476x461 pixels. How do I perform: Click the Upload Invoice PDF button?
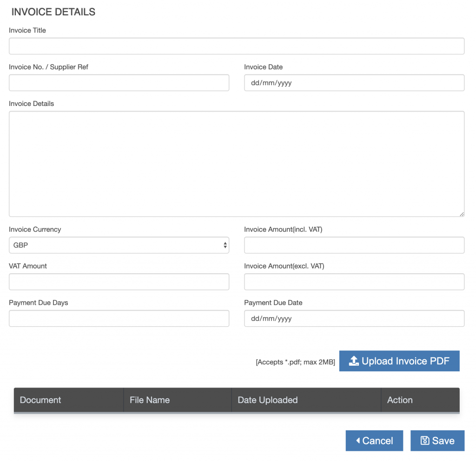coord(399,361)
